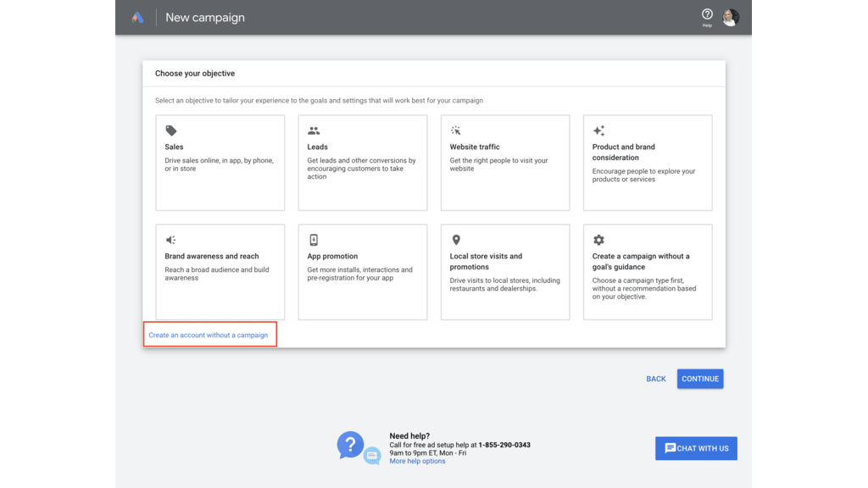Image resolution: width=868 pixels, height=488 pixels.
Task: Click the Leads people icon
Action: 314,131
